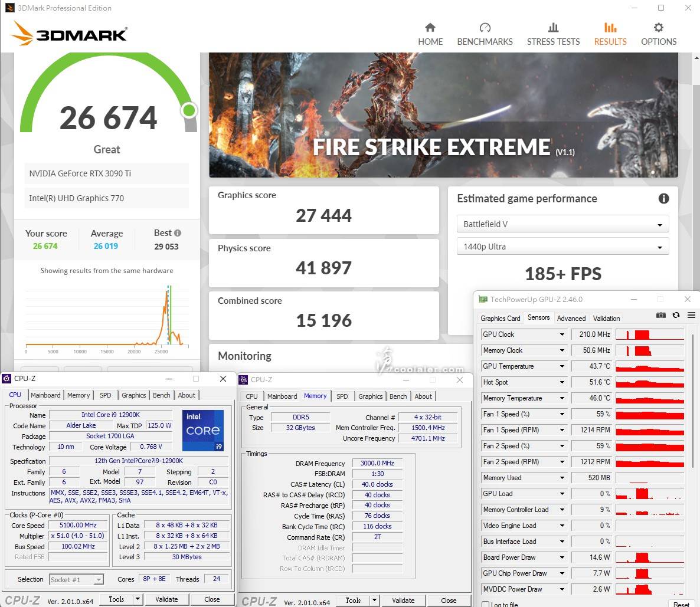Expand the Hot Spot sensor dropdown
The width and height of the screenshot is (700, 607).
[562, 382]
